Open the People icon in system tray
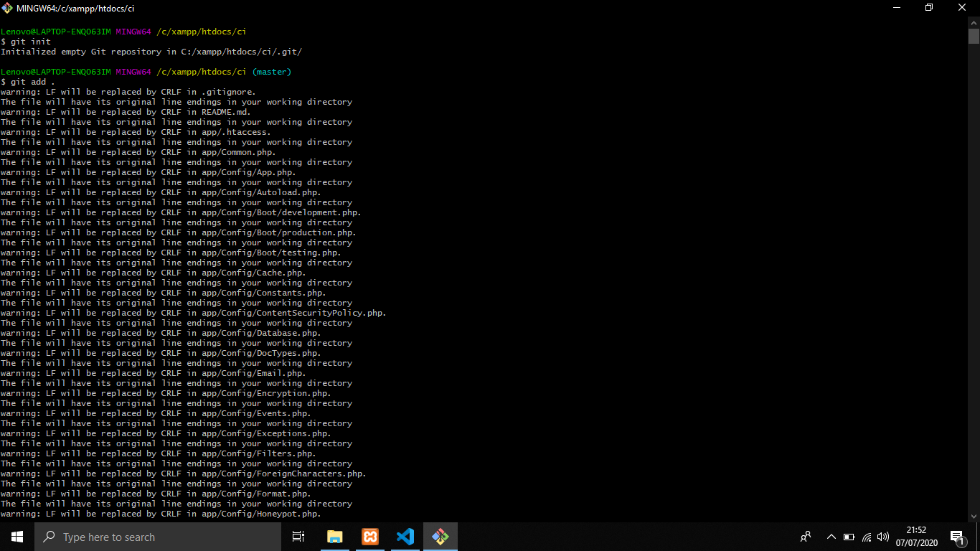 806,537
